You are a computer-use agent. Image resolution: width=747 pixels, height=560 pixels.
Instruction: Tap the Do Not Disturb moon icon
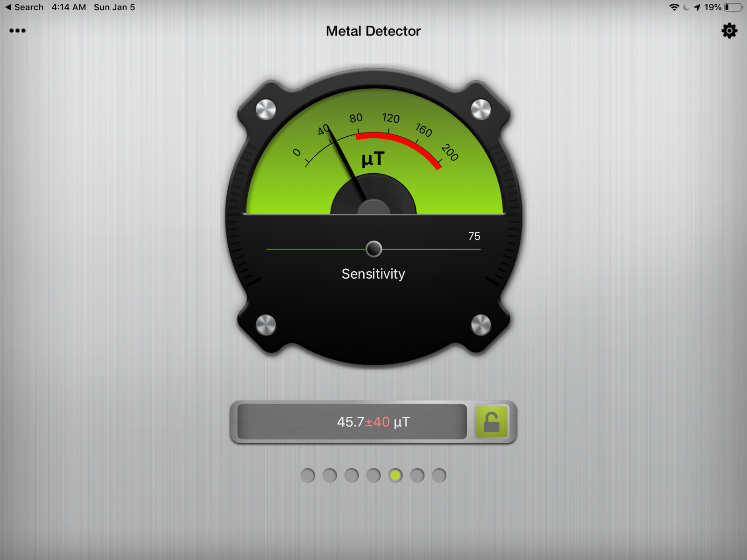click(686, 7)
